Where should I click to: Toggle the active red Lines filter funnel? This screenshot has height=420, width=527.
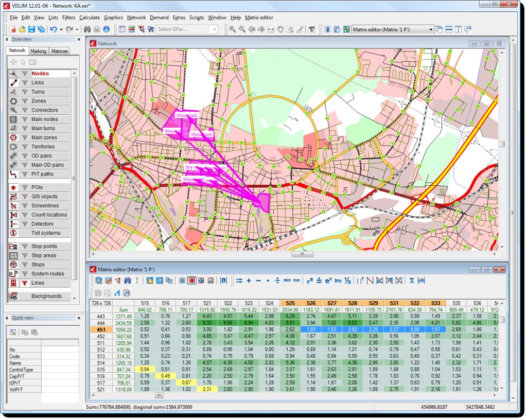coord(25,283)
